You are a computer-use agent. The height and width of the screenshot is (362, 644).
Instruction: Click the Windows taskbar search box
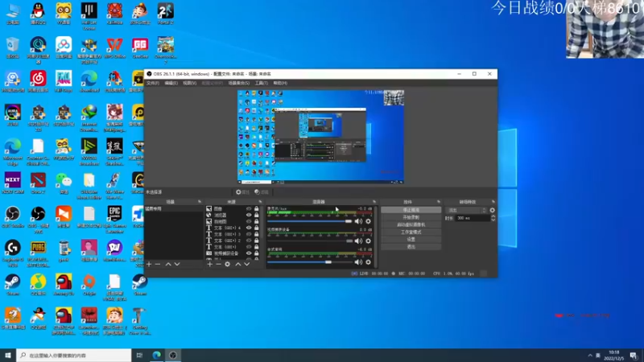coord(74,356)
